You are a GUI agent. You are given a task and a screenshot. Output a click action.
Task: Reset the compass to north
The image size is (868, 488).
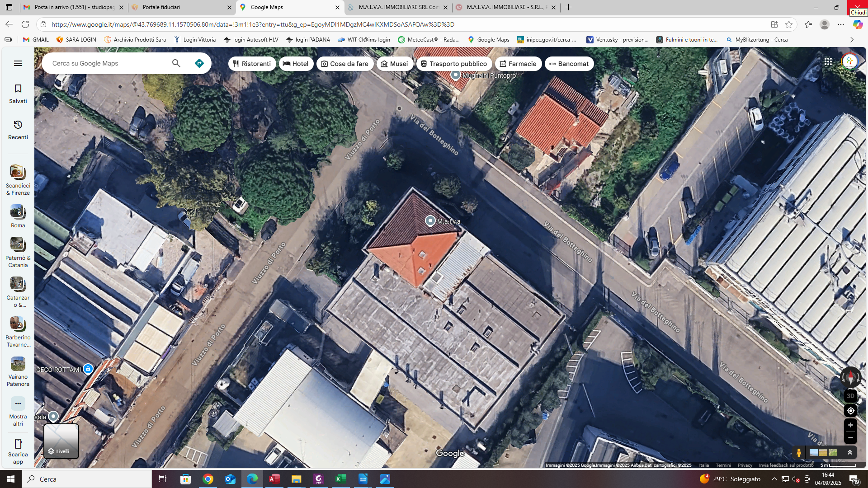850,376
